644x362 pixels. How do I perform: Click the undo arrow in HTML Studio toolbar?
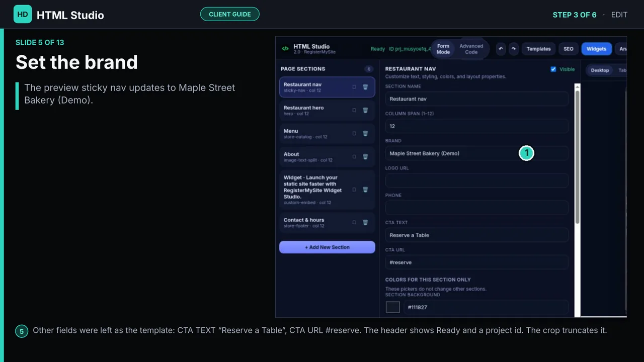coord(501,49)
